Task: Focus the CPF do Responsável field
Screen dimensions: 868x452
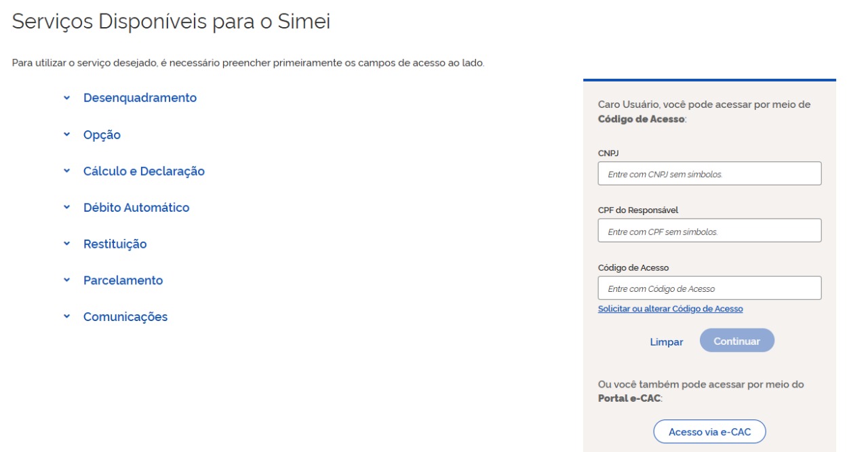Action: pos(709,231)
